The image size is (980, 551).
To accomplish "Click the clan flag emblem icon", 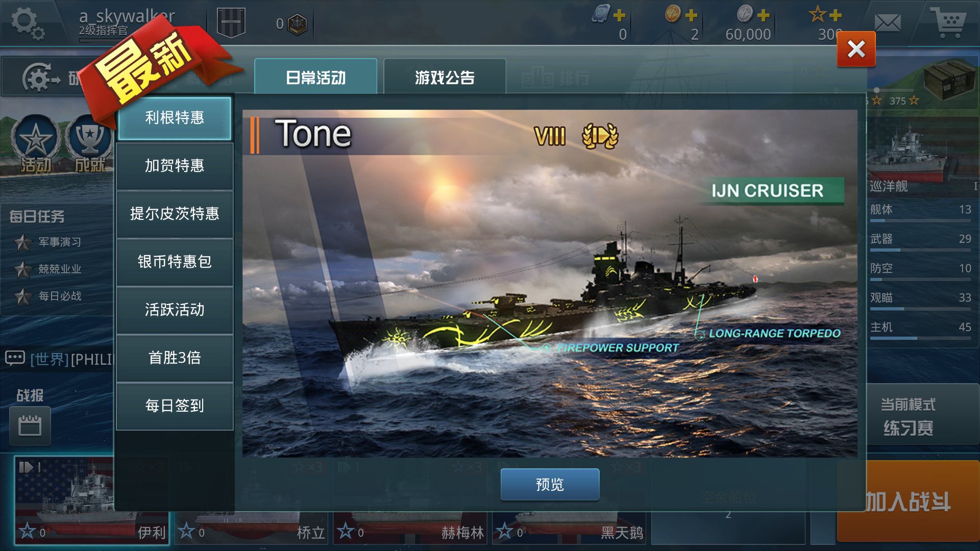I will tap(231, 22).
